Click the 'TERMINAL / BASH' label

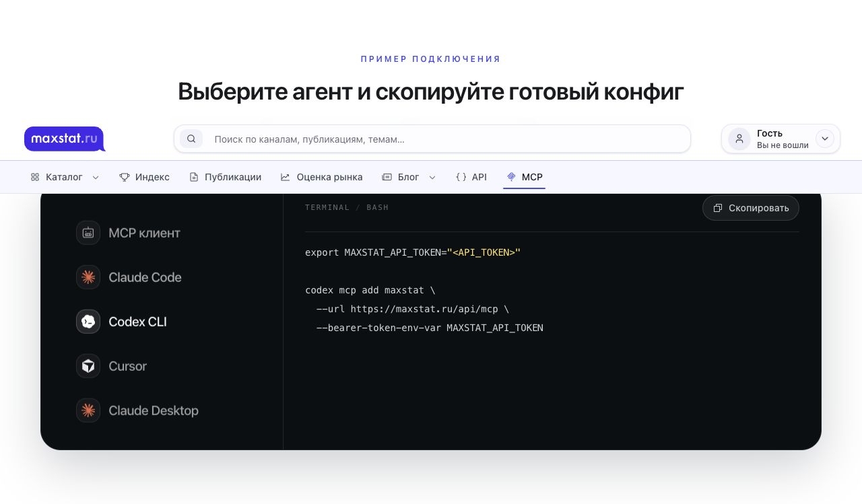point(347,207)
